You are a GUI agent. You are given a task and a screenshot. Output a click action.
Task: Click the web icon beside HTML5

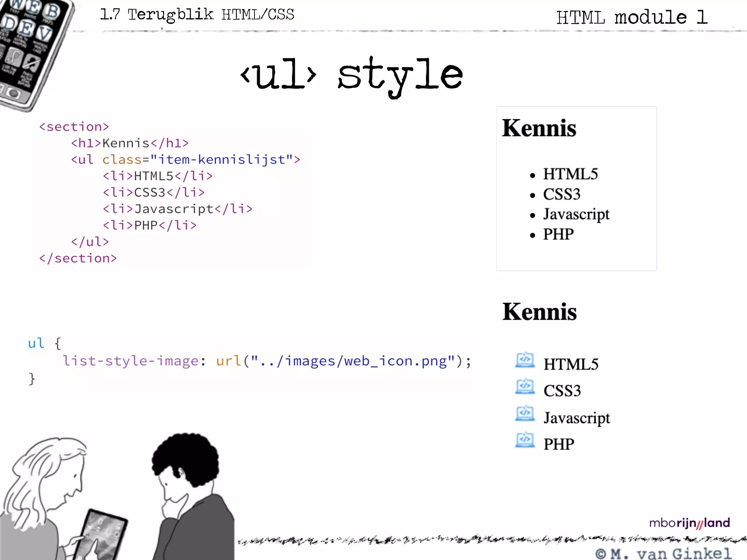pyautogui.click(x=525, y=360)
